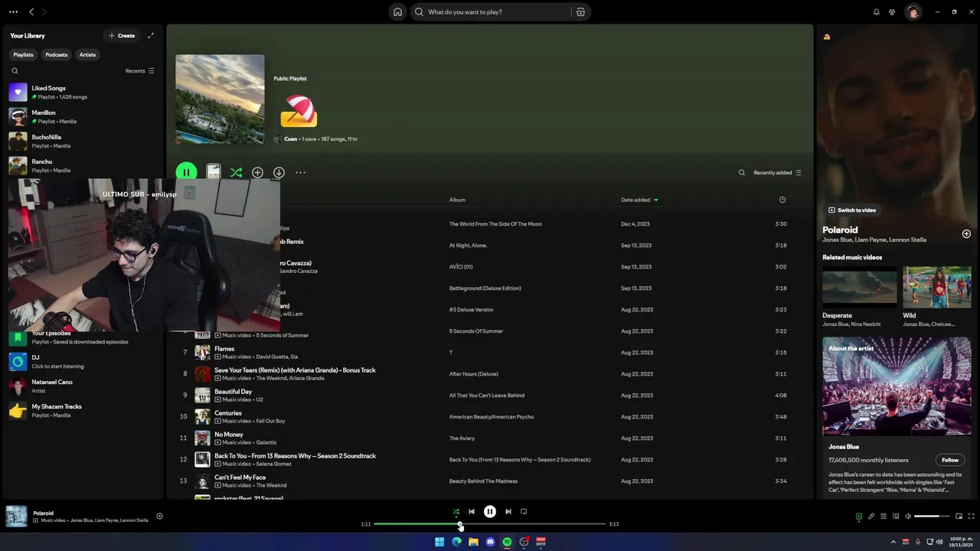Pause playback in the bottom player
The height and width of the screenshot is (551, 980).
click(490, 512)
